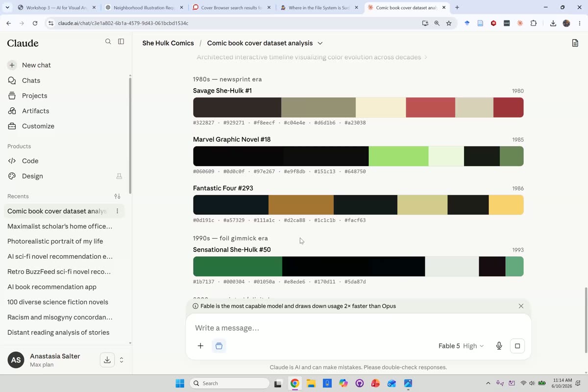This screenshot has height=392, width=588.
Task: Open Design product
Action: (32, 176)
